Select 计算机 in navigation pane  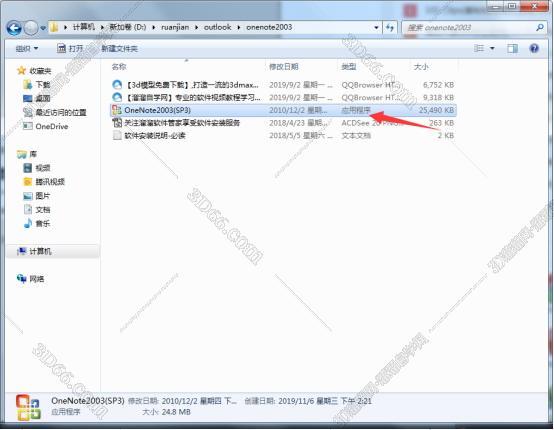pos(40,251)
